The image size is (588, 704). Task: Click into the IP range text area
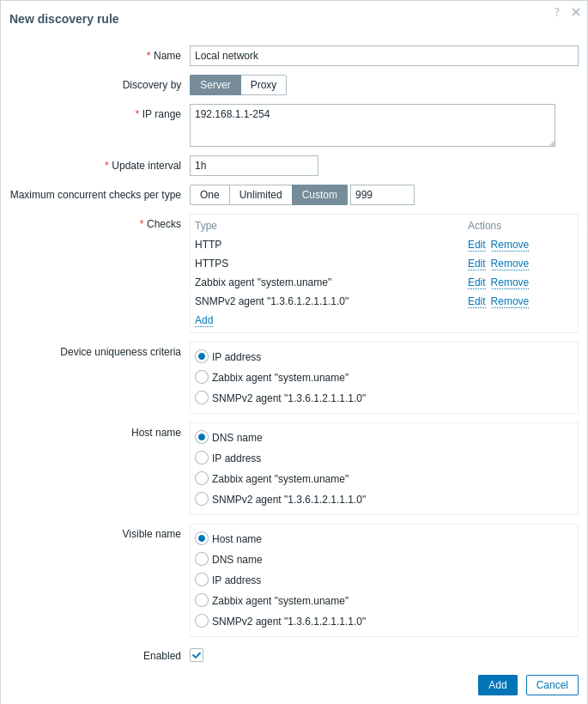(373, 125)
